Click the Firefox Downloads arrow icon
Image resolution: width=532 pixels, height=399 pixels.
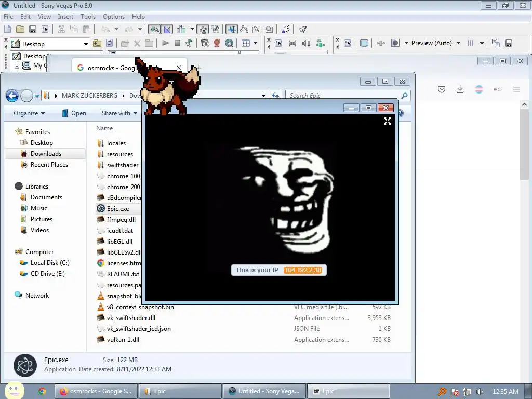460,89
